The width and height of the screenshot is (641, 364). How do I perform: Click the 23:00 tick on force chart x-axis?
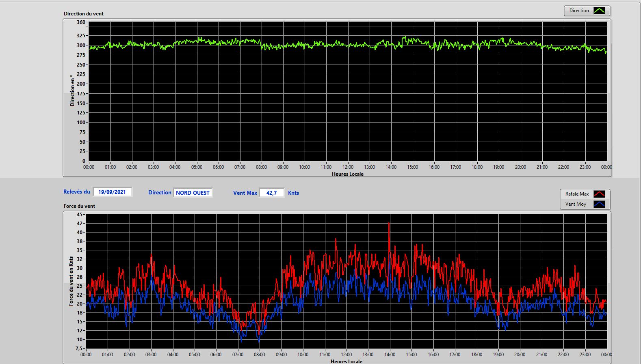[585, 355]
